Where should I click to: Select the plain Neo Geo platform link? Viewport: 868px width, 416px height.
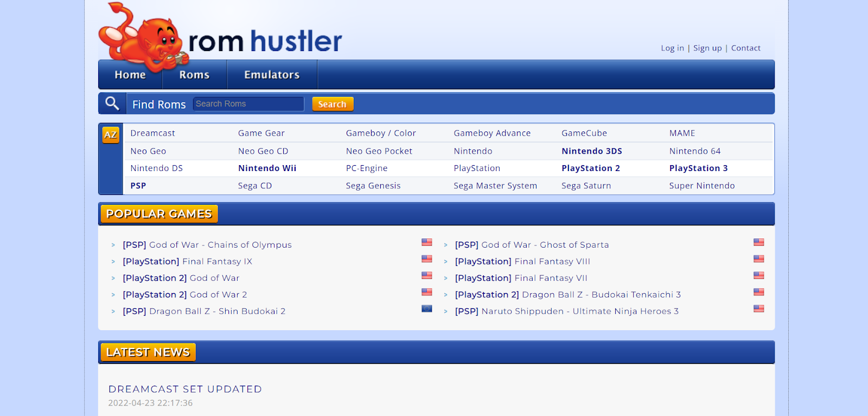point(148,151)
